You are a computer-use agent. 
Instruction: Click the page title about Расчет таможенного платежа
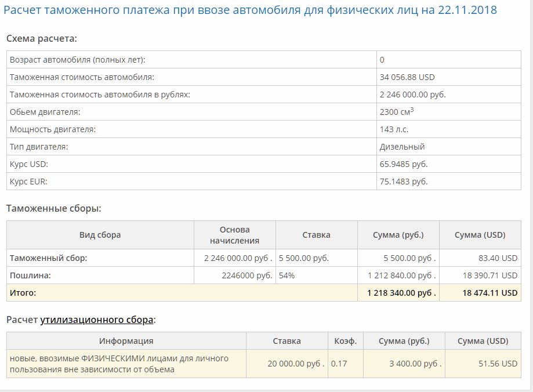coord(250,10)
